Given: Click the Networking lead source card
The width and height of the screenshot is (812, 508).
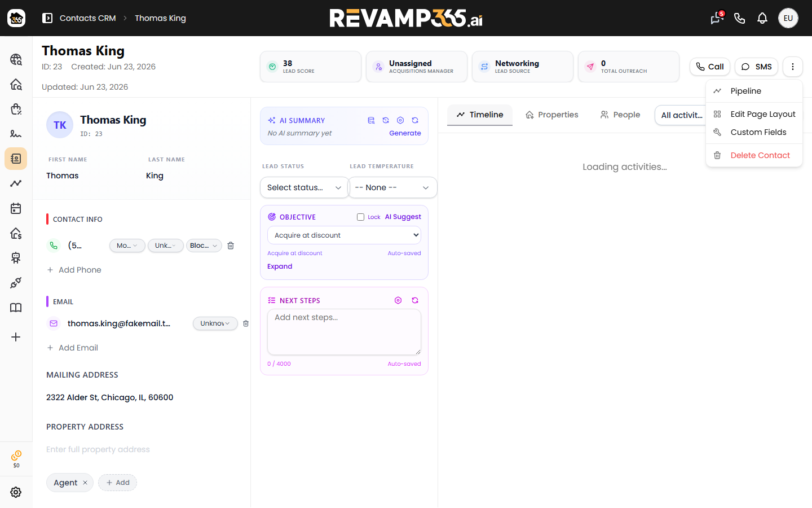Looking at the screenshot, I should coord(523,67).
